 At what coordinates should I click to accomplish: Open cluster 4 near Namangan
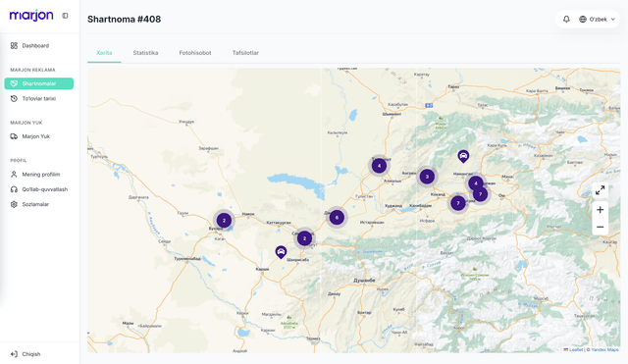click(476, 183)
